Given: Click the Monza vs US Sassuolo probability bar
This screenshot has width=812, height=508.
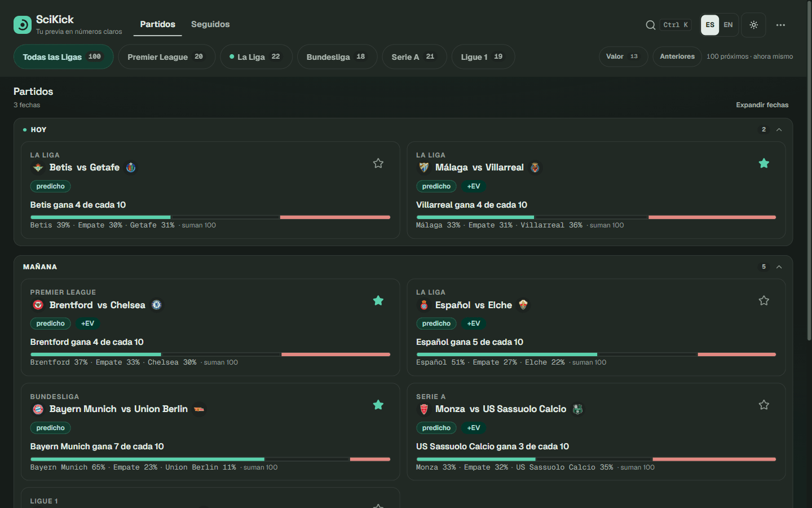Looking at the screenshot, I should [x=596, y=459].
